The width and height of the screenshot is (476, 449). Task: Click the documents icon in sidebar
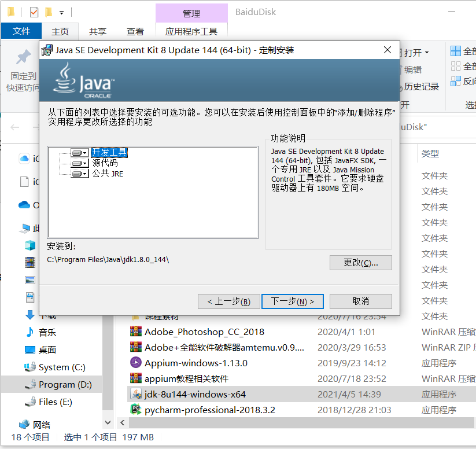click(x=29, y=297)
